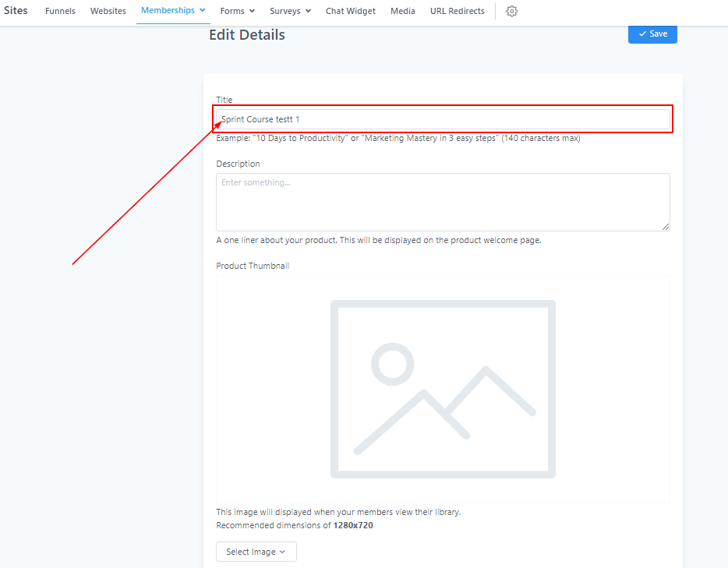Click into the Description text area
The width and height of the screenshot is (728, 568).
[442, 202]
